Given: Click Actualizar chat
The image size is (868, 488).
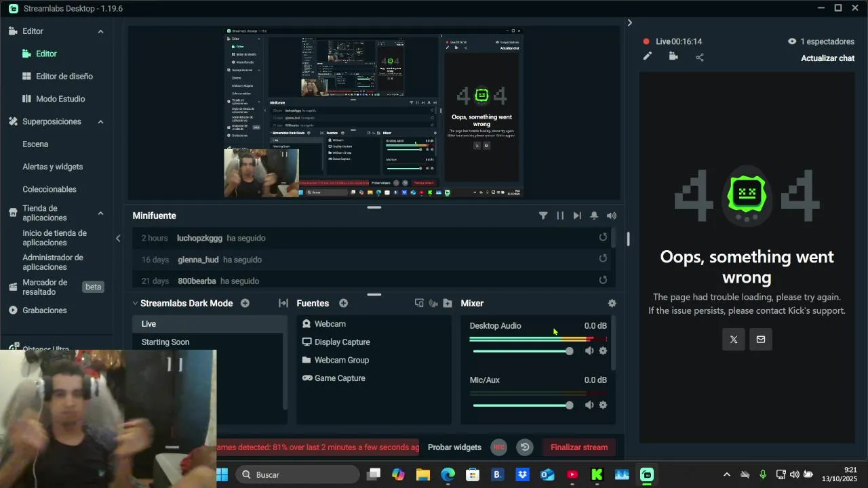Looking at the screenshot, I should pyautogui.click(x=827, y=58).
